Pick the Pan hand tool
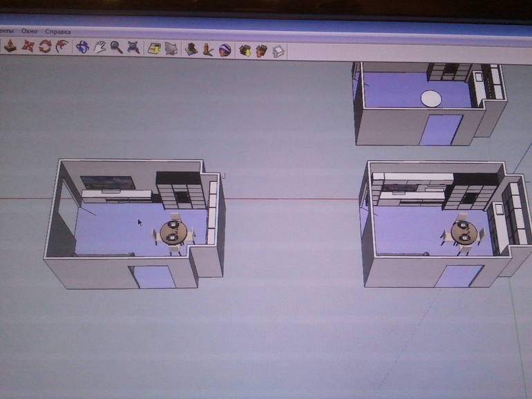532x399 pixels. (x=100, y=48)
